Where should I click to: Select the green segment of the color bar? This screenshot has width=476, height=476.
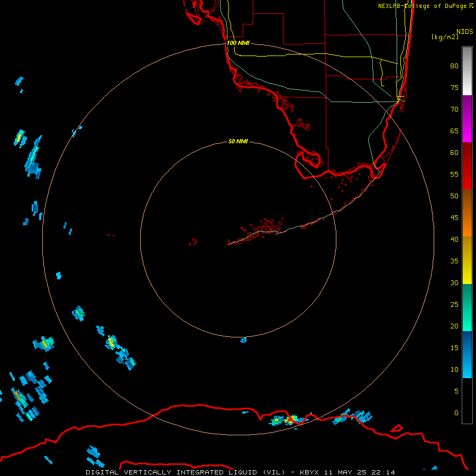(467, 307)
